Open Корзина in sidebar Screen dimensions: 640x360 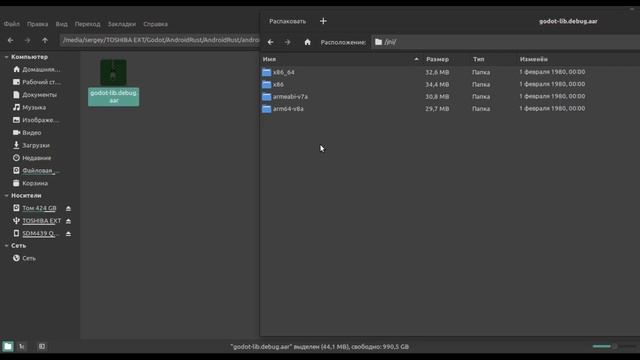coord(31,183)
